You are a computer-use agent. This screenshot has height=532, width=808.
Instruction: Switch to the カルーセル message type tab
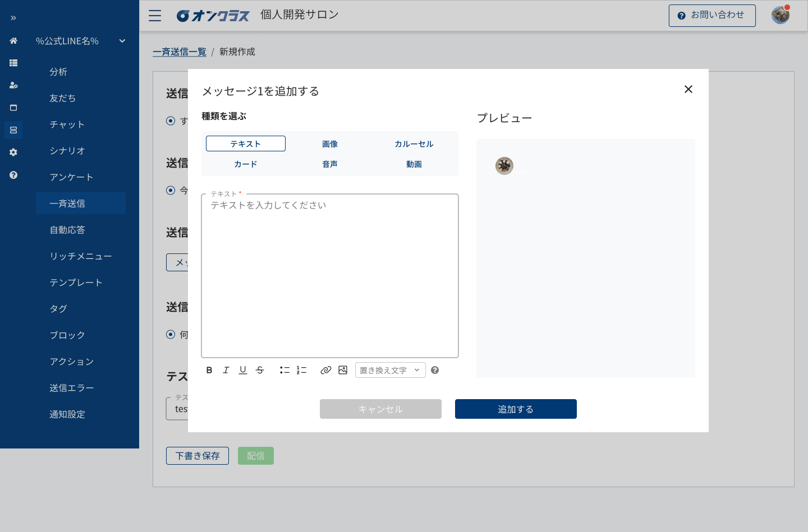414,144
